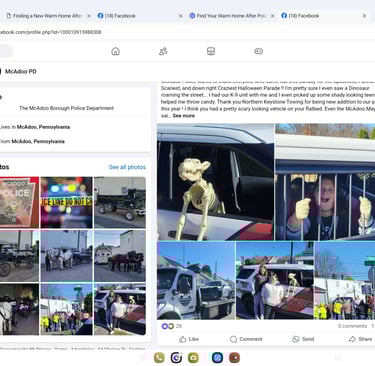
Task: Open the child behind bars post photo
Action: 325,182
